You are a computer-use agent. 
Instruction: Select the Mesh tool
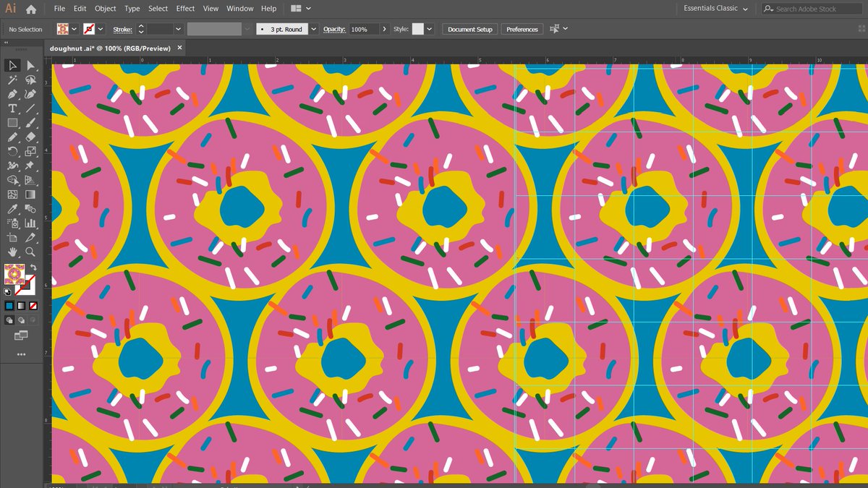coord(12,194)
